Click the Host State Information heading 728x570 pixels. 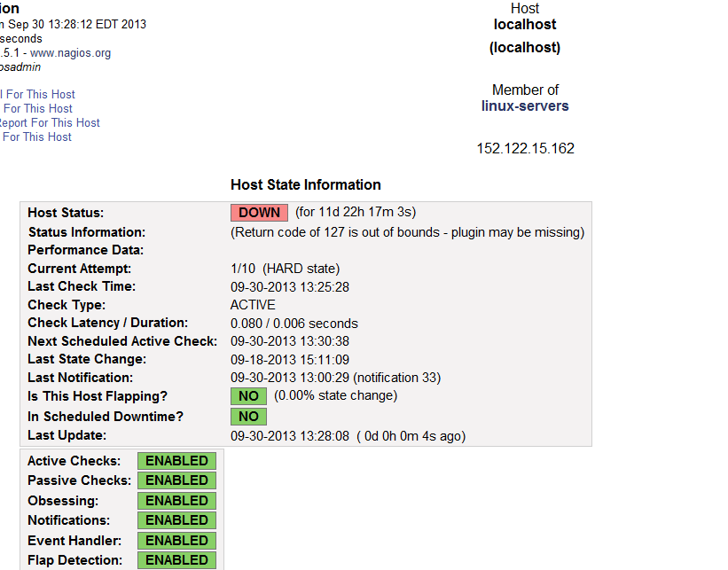point(306,185)
